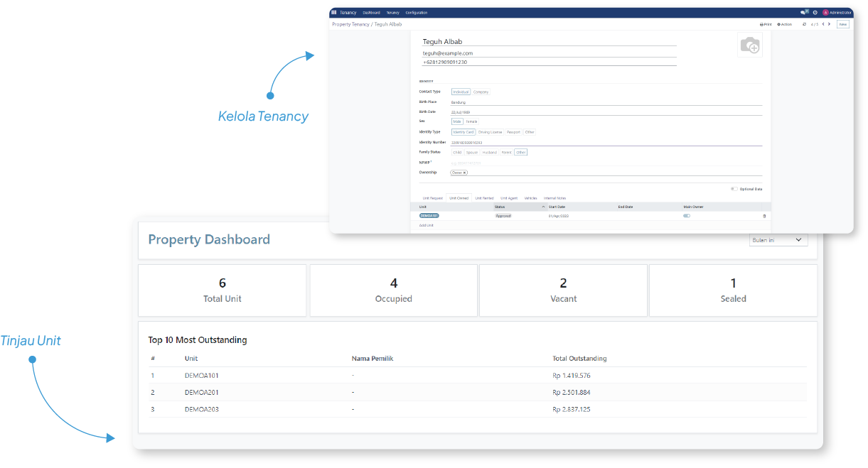Toggle the Main Owner switch
Viewport: 868px width, 468px height.
[687, 215]
